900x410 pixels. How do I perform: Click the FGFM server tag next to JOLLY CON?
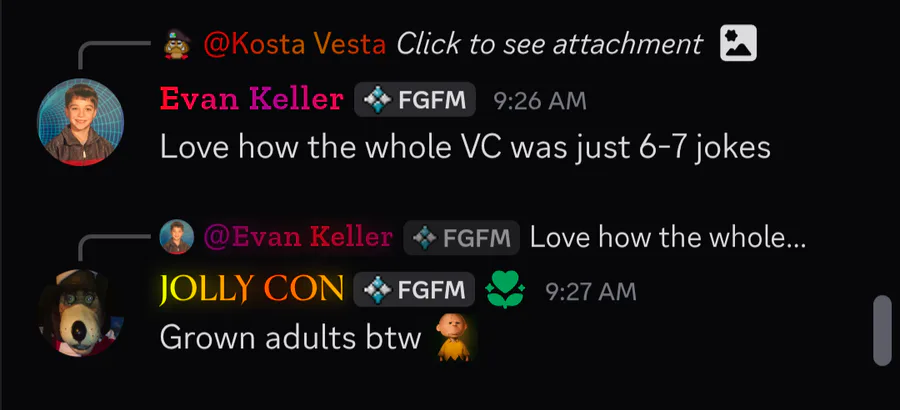point(414,289)
